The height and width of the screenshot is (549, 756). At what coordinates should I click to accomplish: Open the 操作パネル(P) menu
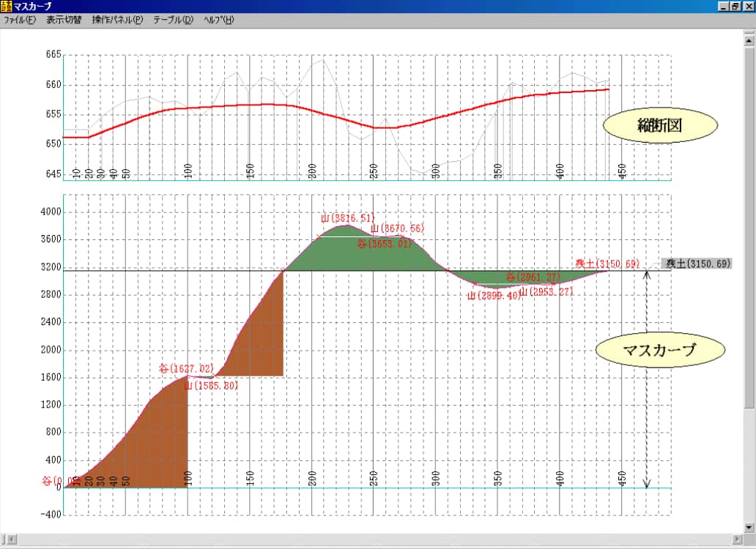tap(117, 20)
